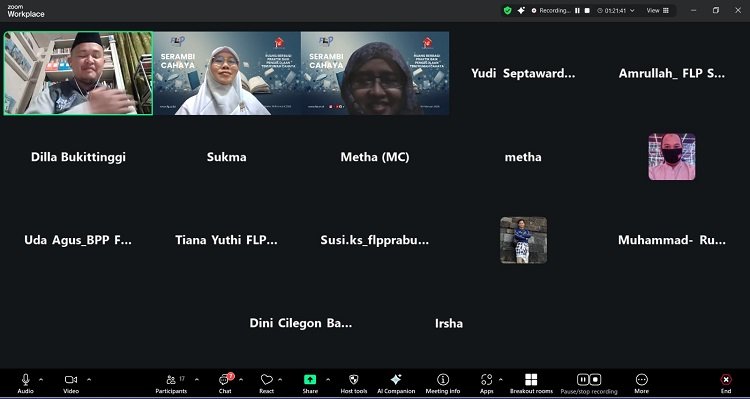
Task: Open Host tools shield menu
Action: point(354,383)
